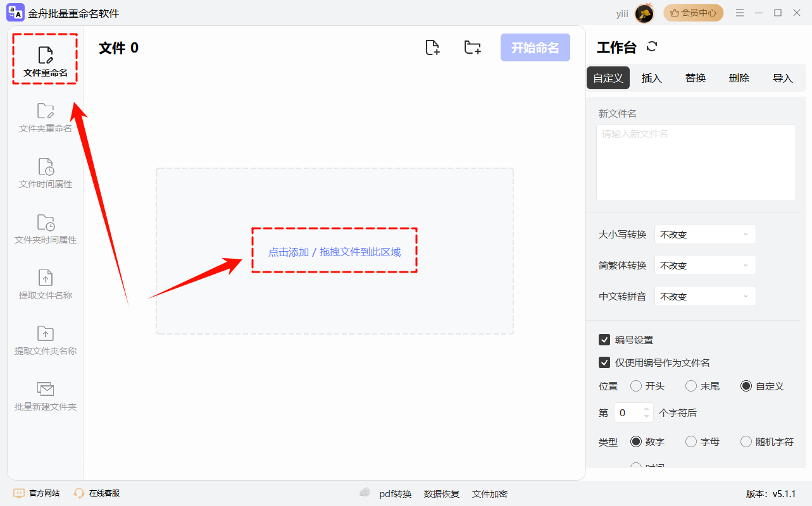812x506 pixels.
Task: Choose the 字母 type radio button
Action: 690,441
